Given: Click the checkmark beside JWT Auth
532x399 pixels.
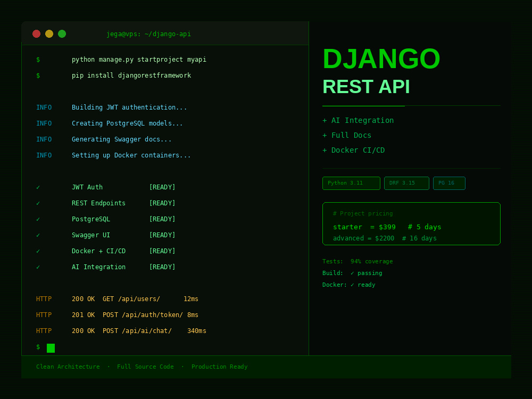Looking at the screenshot, I should 38,187.
